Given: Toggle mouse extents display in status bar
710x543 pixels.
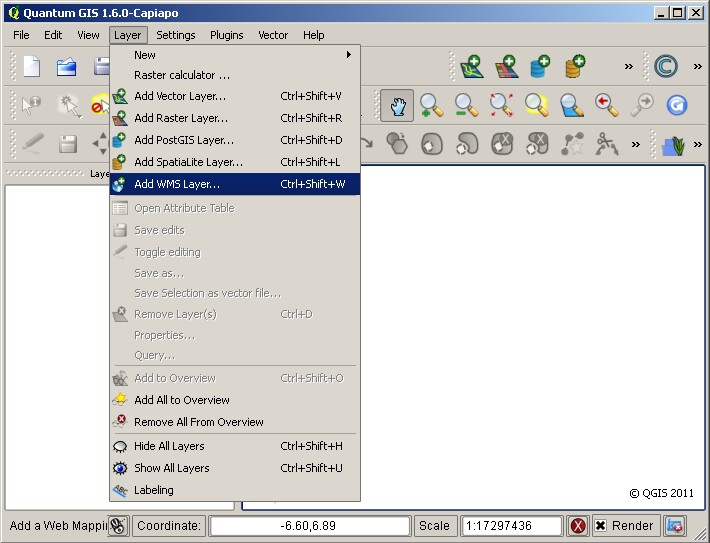Looking at the screenshot, I should (119, 526).
